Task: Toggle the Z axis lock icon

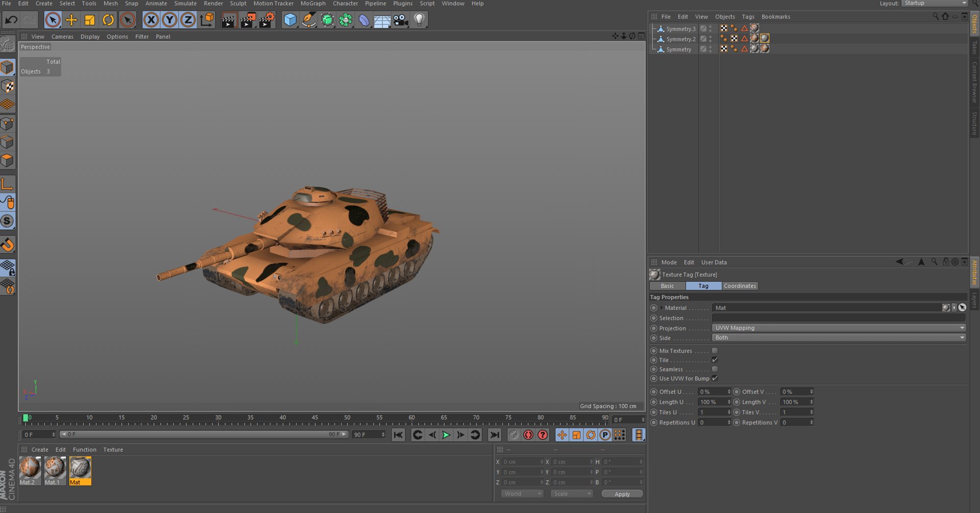Action: coord(188,20)
